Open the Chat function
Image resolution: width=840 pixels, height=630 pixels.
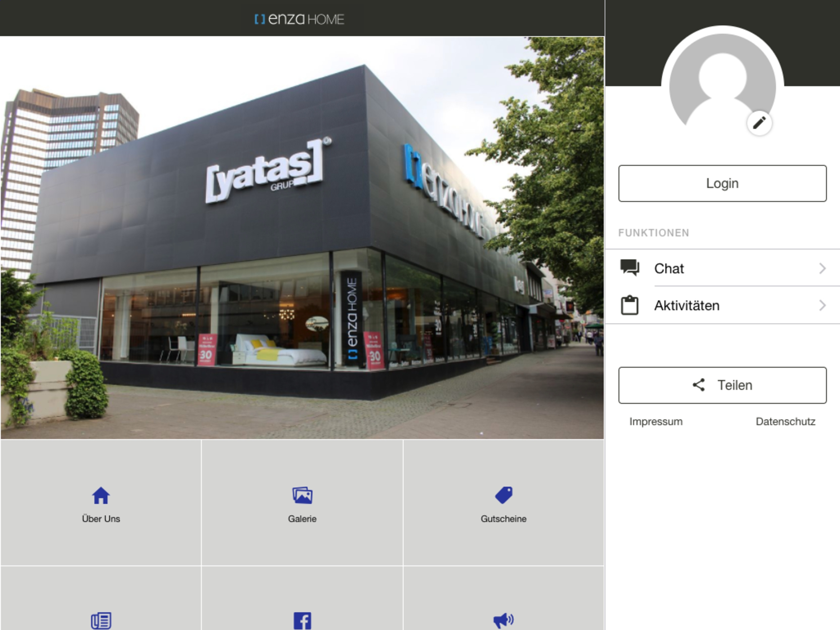click(722, 268)
